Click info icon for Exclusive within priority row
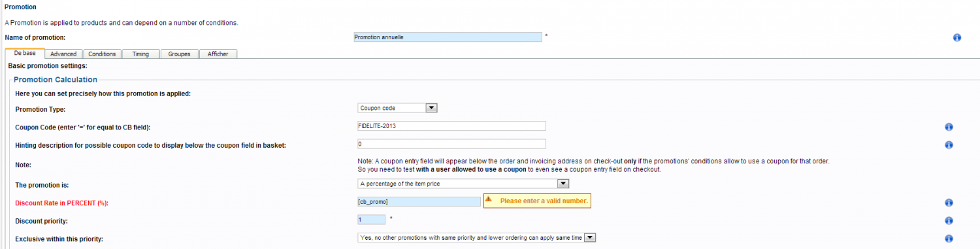 pos(949,239)
